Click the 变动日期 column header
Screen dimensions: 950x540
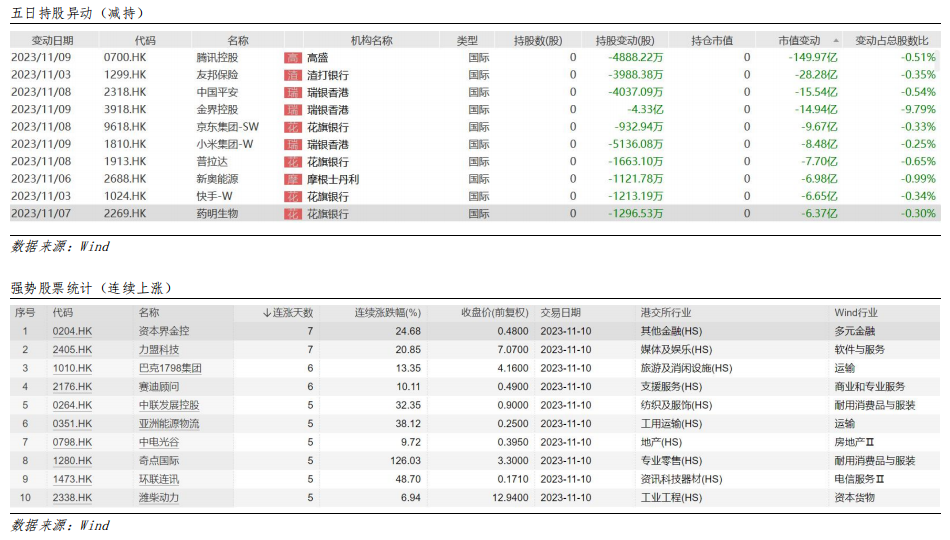point(52,41)
